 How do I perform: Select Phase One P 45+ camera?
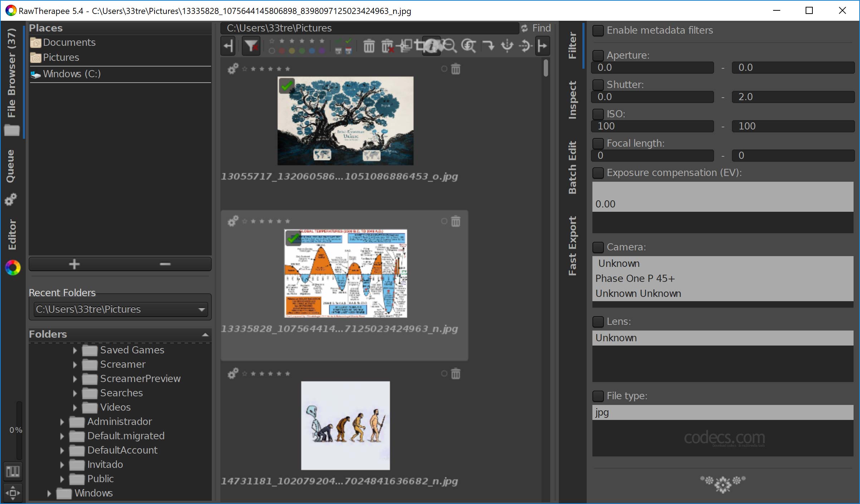[x=723, y=278]
